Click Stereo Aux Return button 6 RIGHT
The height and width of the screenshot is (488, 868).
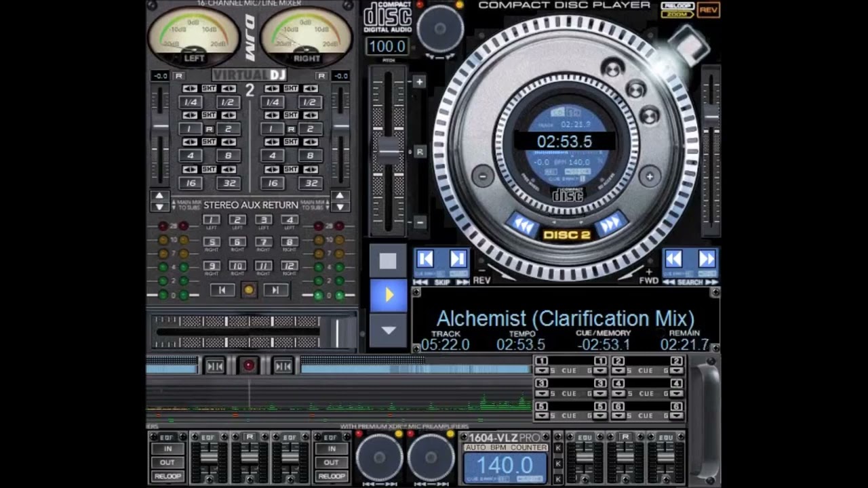pyautogui.click(x=237, y=242)
